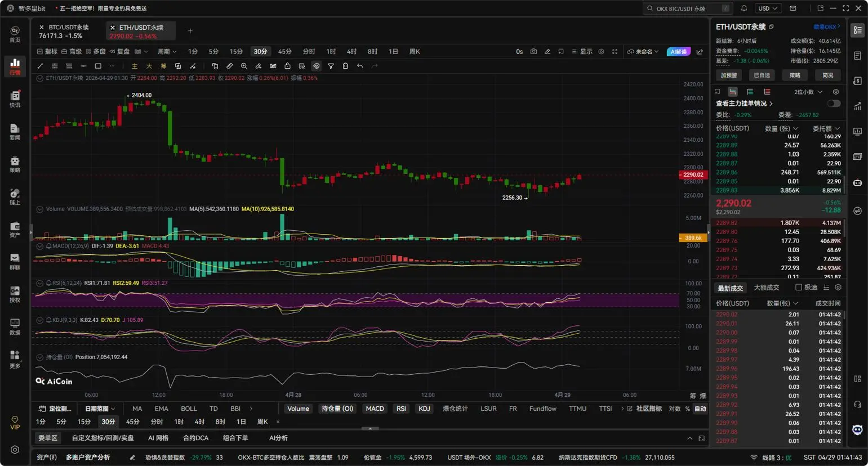The height and width of the screenshot is (466, 868).
Task: Share the chart with the share icon
Action: (700, 52)
